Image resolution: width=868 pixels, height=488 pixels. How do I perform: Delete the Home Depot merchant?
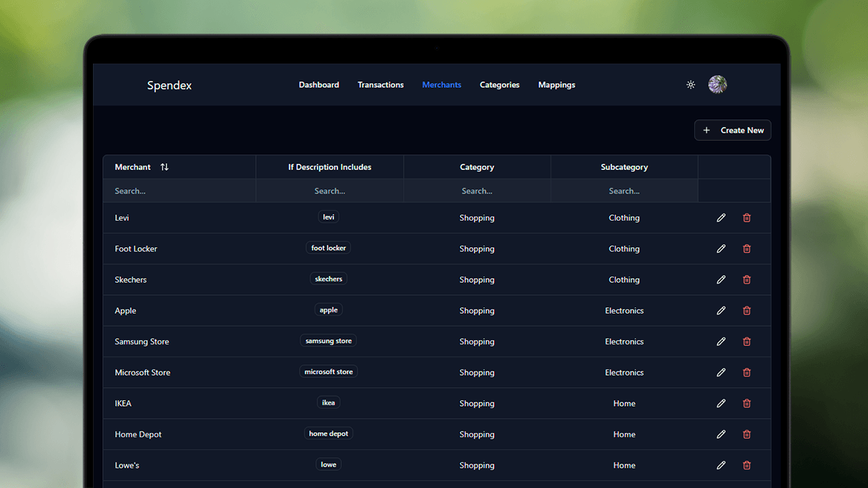[x=746, y=434]
